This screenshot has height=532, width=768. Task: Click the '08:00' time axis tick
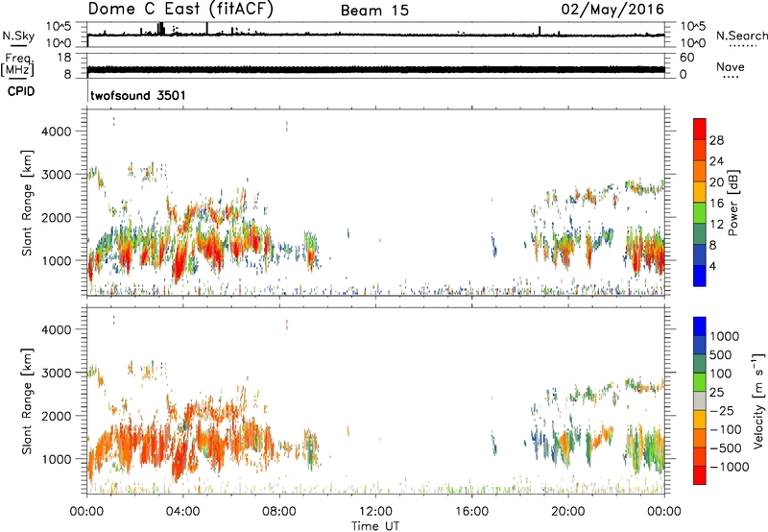tap(279, 512)
